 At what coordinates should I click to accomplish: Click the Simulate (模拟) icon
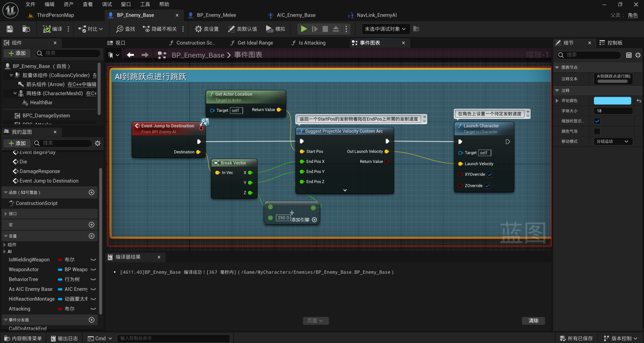[270, 29]
